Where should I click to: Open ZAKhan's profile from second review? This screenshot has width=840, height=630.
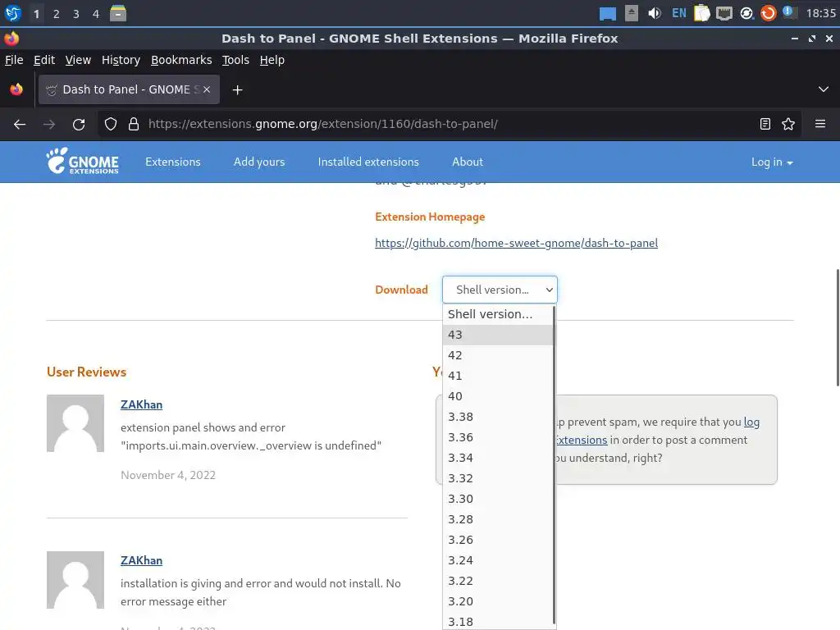(x=141, y=560)
